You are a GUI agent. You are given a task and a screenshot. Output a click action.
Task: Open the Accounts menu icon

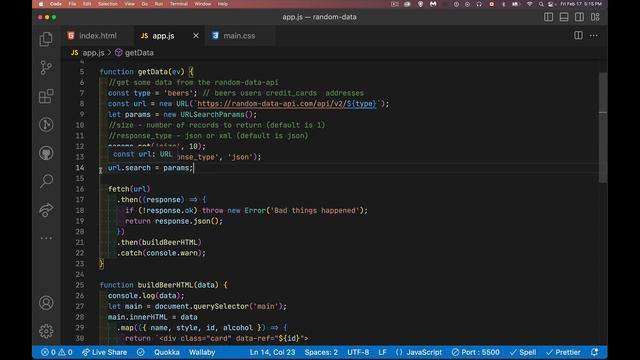(46, 303)
